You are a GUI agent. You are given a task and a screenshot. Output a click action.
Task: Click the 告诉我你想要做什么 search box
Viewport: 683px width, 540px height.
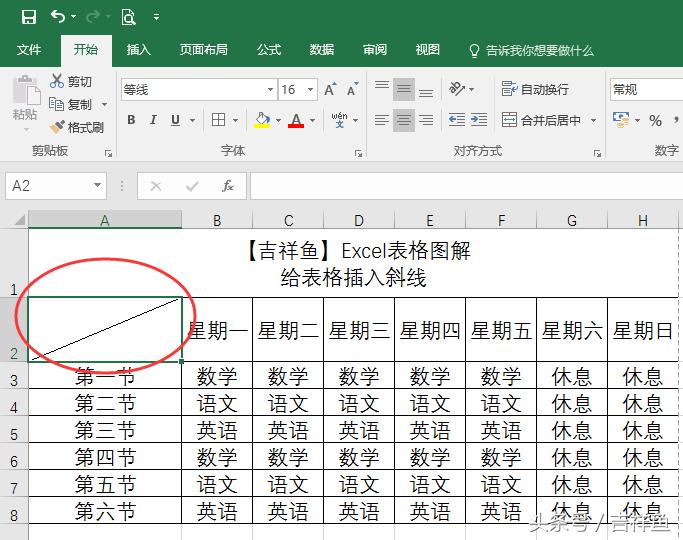pos(532,51)
